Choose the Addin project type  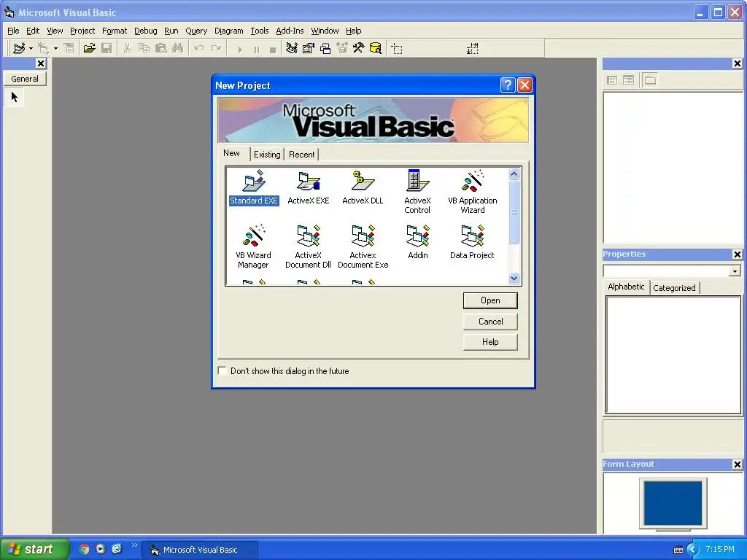(x=418, y=242)
